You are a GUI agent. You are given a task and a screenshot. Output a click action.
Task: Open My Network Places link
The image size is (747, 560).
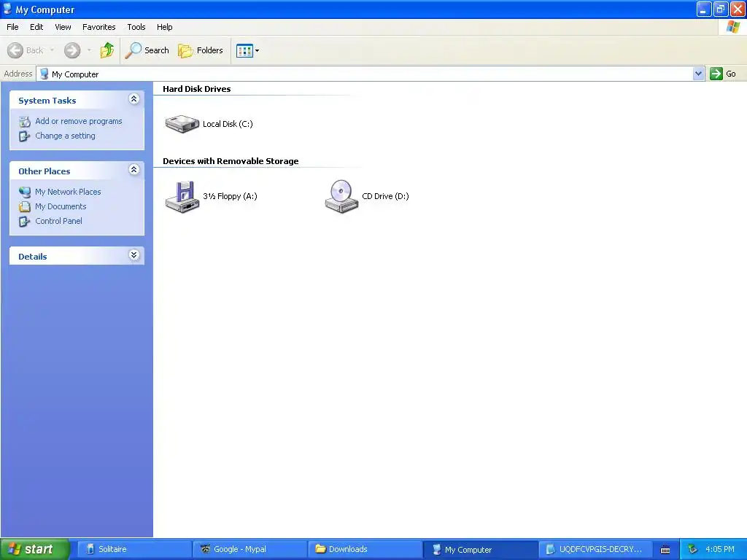68,192
